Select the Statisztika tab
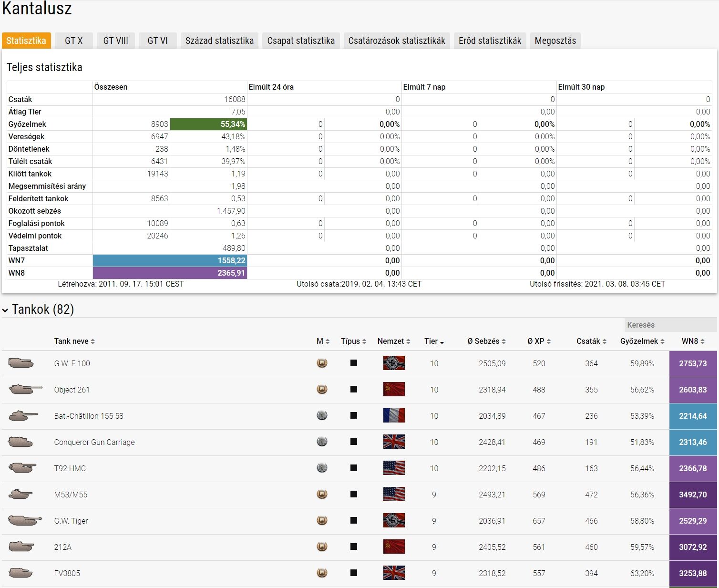 [26, 41]
